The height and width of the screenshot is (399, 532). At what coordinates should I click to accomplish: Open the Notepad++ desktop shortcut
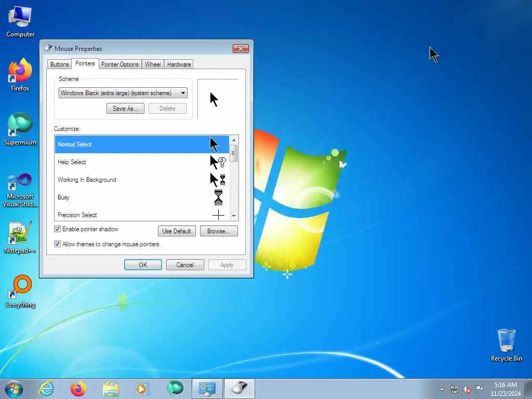[x=20, y=237]
